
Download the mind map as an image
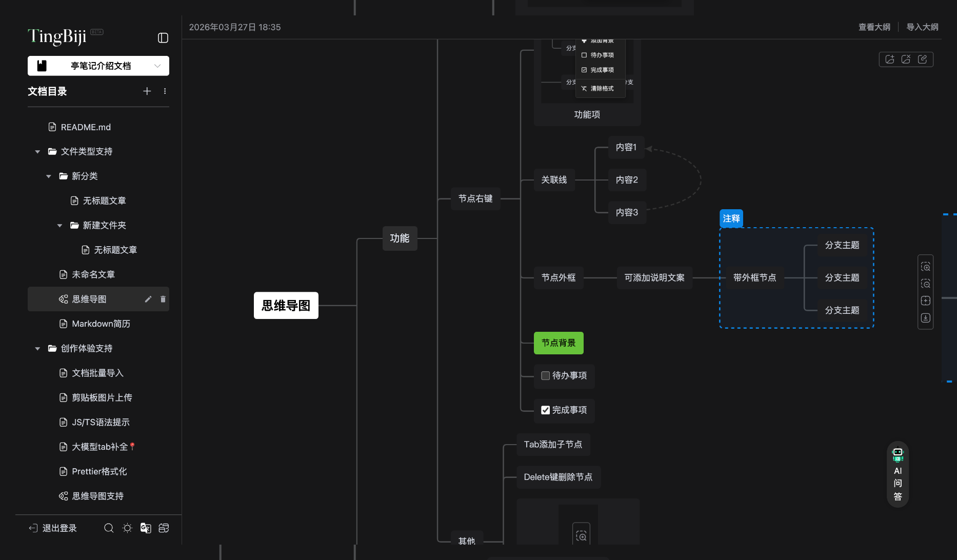tap(926, 317)
